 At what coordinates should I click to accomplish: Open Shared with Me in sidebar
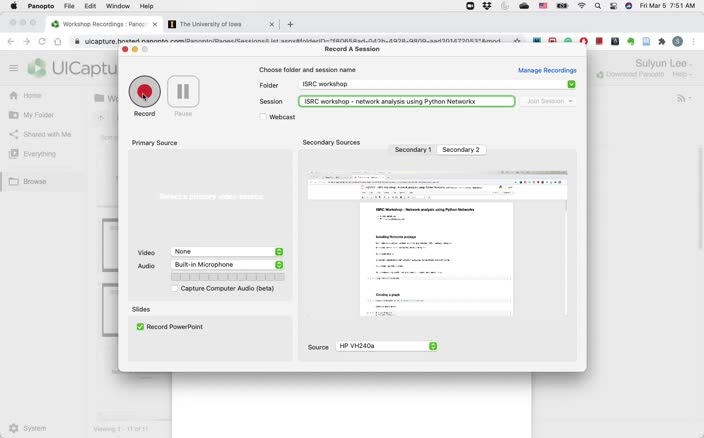[x=46, y=134]
